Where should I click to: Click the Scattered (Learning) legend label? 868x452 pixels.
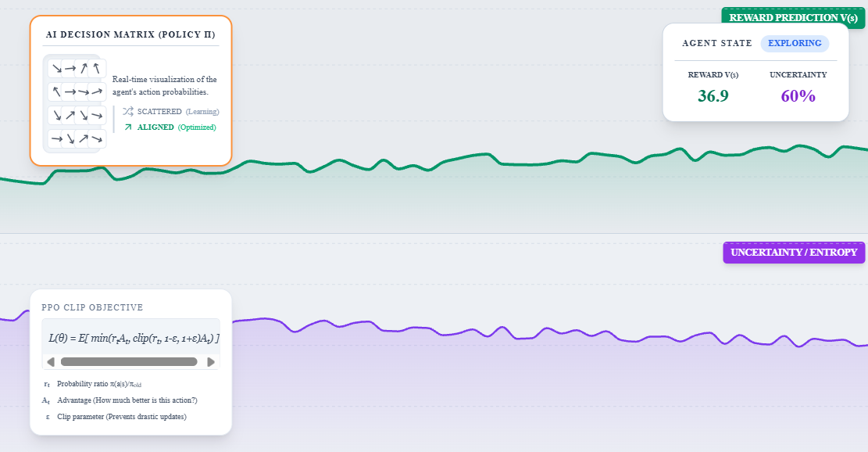(x=178, y=112)
